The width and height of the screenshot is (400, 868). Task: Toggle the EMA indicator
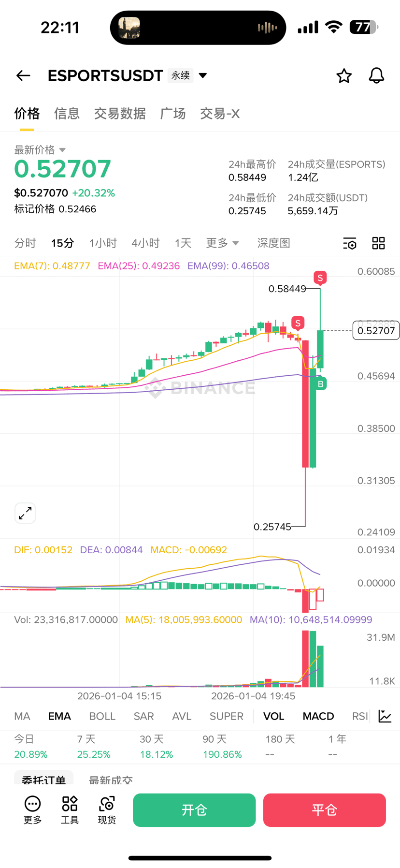pos(59,716)
